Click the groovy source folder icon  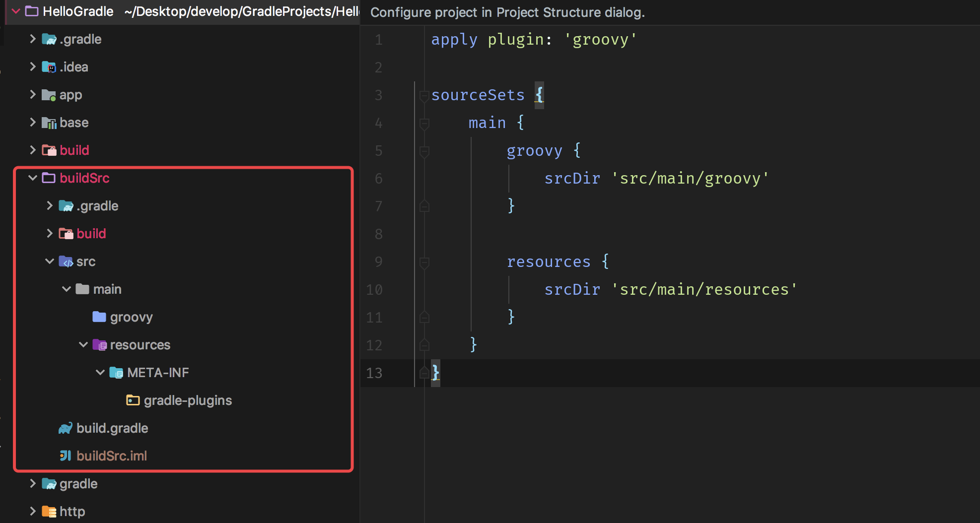pos(99,317)
